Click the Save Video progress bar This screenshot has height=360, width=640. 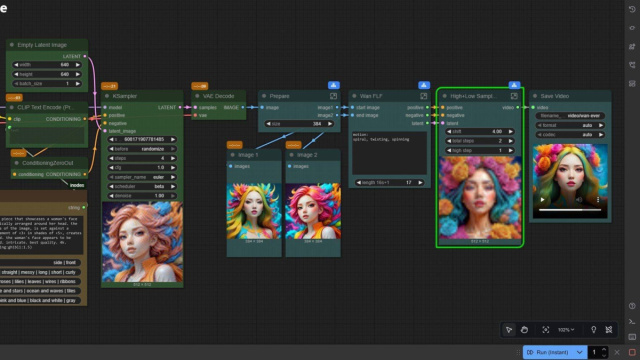pyautogui.click(x=570, y=210)
